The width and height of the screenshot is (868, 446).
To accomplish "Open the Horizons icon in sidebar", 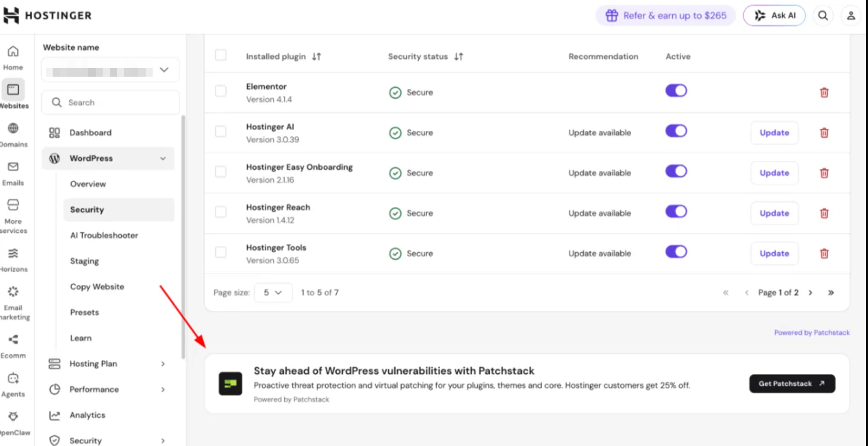I will (13, 253).
